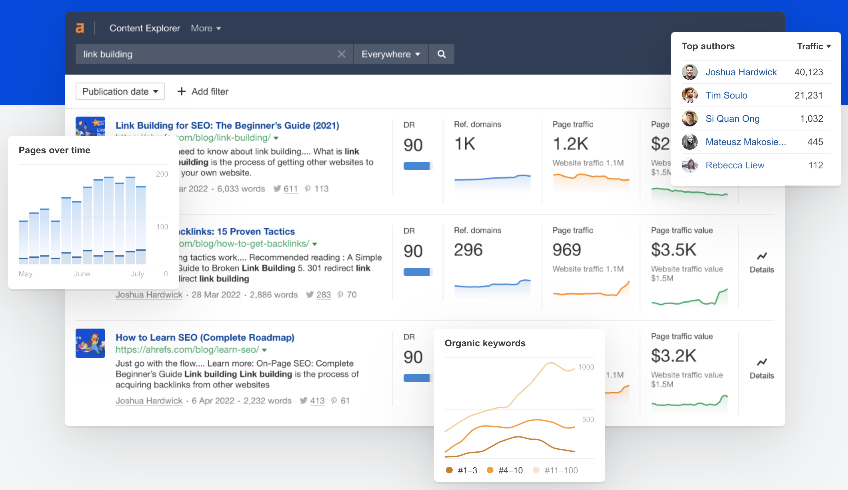Click Rebecca Liew's avatar
Screen dimensions: 848x490
pyautogui.click(x=690, y=165)
